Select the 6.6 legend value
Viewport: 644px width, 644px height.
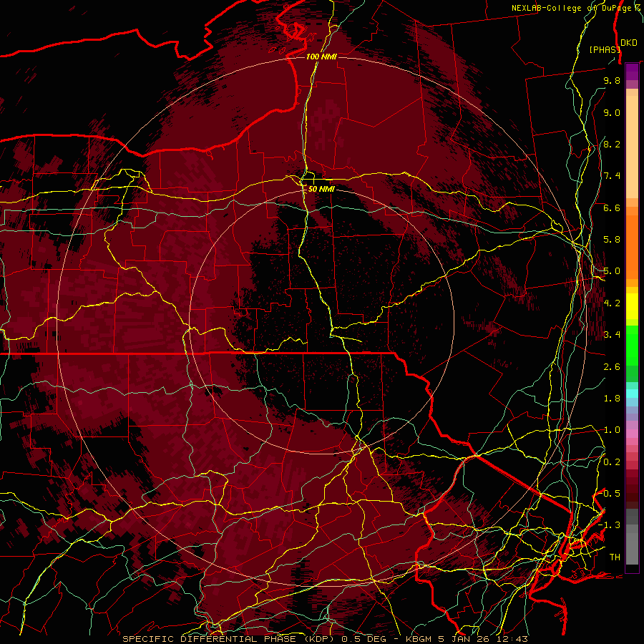(x=612, y=208)
